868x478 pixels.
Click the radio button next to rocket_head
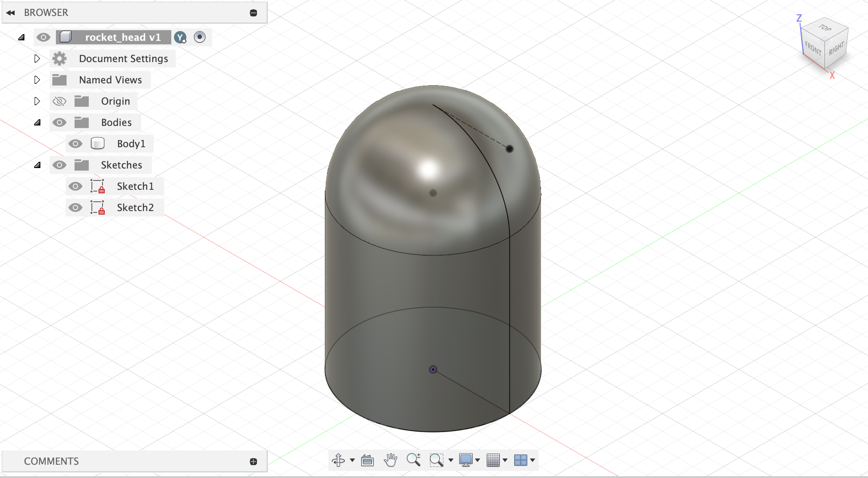199,37
